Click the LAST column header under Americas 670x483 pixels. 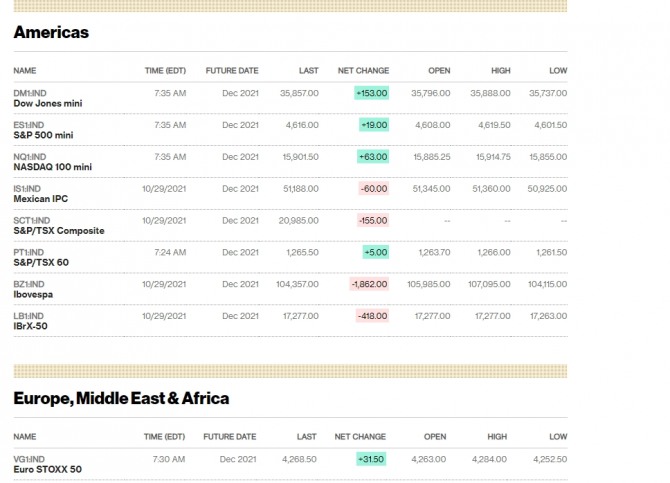click(x=309, y=71)
